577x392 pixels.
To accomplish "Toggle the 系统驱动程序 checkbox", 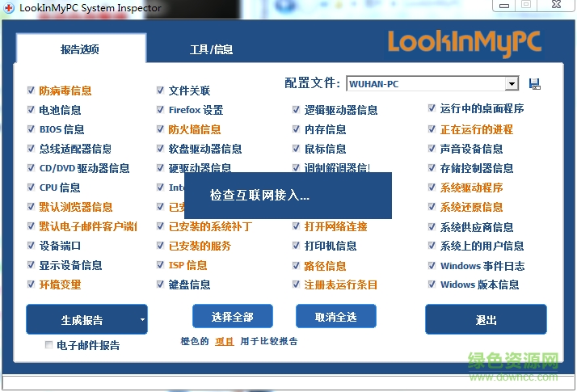I will tap(432, 187).
